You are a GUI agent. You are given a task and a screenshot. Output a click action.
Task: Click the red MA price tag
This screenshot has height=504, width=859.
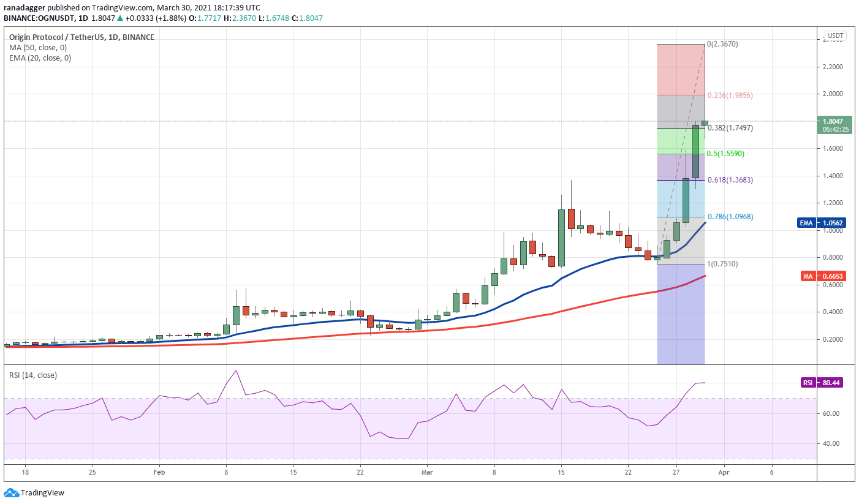click(820, 276)
